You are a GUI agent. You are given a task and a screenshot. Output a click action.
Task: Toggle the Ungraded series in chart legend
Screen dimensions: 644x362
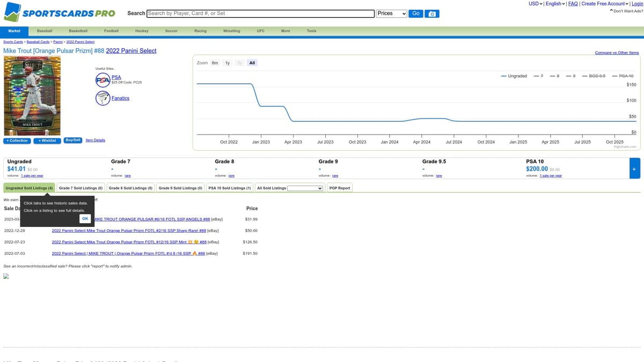pos(514,76)
